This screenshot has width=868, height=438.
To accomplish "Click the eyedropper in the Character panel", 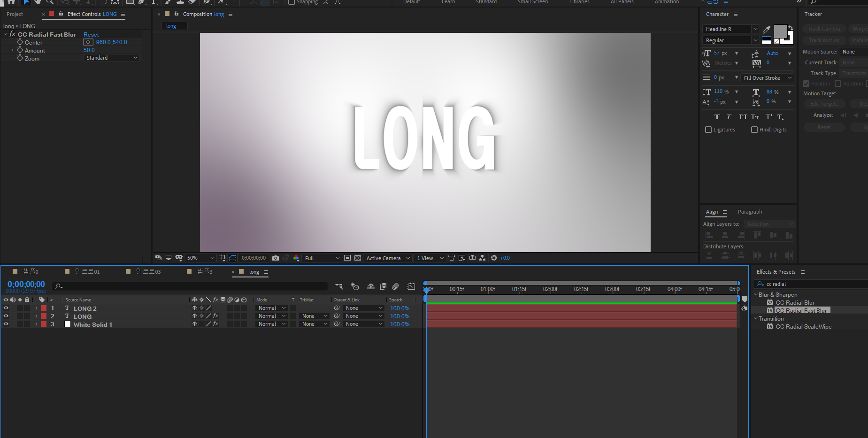I will pos(767,30).
